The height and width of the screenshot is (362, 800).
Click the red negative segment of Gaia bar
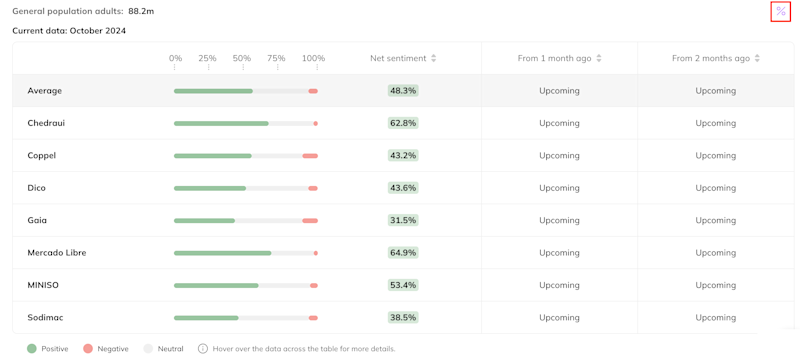click(310, 220)
